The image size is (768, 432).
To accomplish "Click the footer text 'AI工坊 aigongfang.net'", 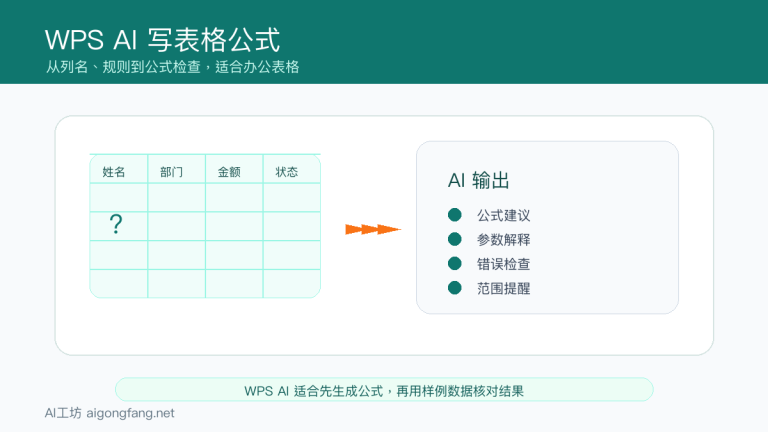I will point(110,413).
